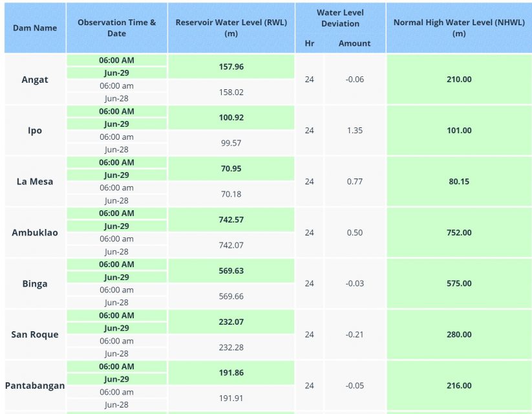The height and width of the screenshot is (414, 532).
Task: Click Angat's current RWL value 157.96
Action: [x=231, y=67]
